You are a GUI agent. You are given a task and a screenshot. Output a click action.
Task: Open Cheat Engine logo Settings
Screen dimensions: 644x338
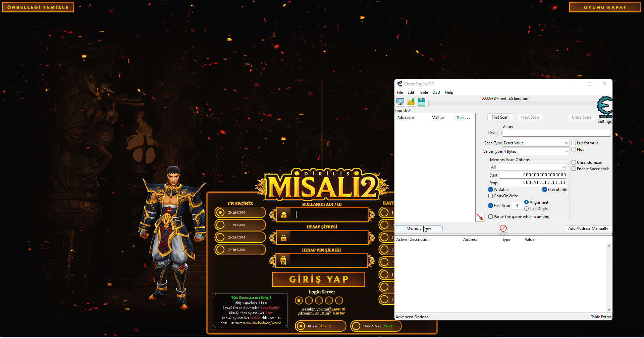click(x=605, y=110)
